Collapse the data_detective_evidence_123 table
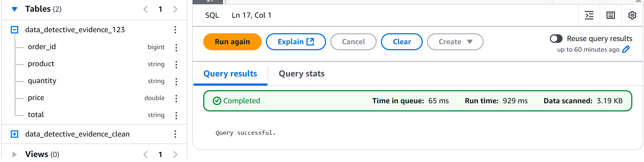644x162 pixels. pos(15,30)
